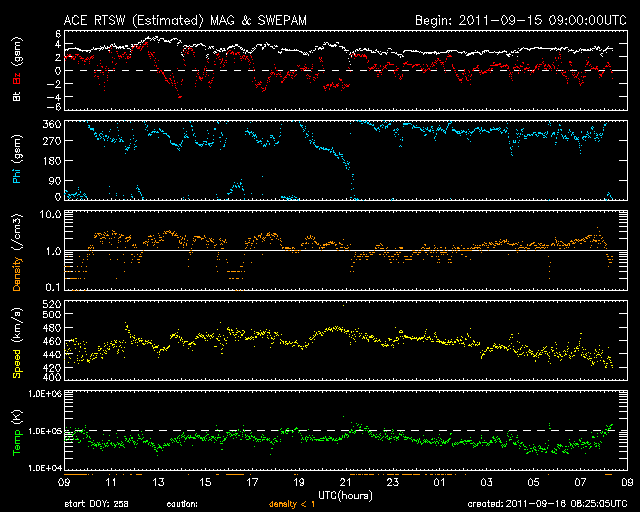This screenshot has height=512, width=640.
Task: Click the '500' tick on Speed axis
Action: (x=52, y=314)
